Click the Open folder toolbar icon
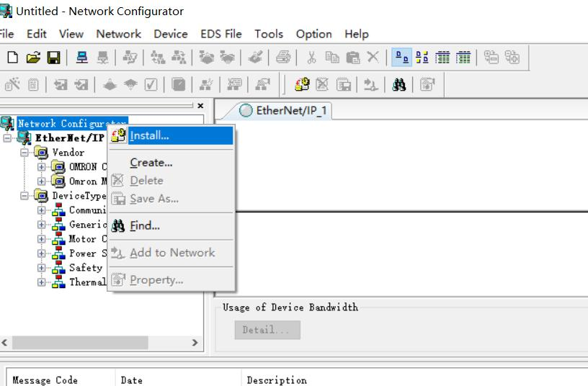588x386 pixels. (x=33, y=58)
